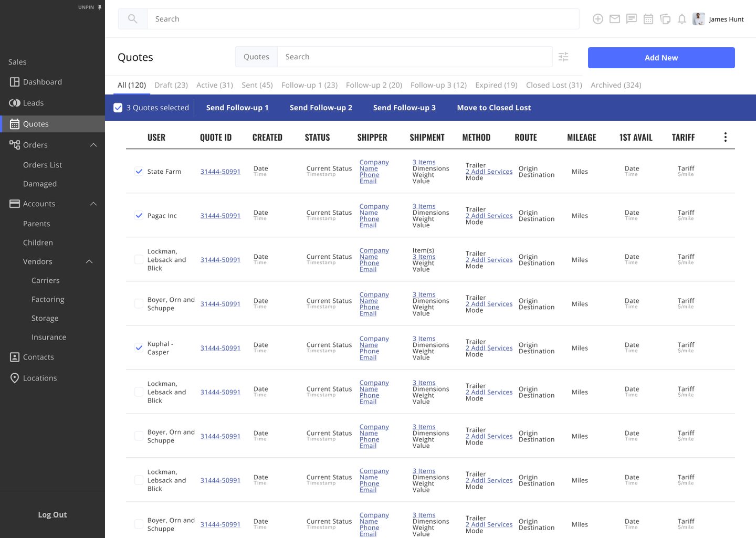Click the add (plus circle) icon
This screenshot has width=756, height=538.
tap(598, 19)
